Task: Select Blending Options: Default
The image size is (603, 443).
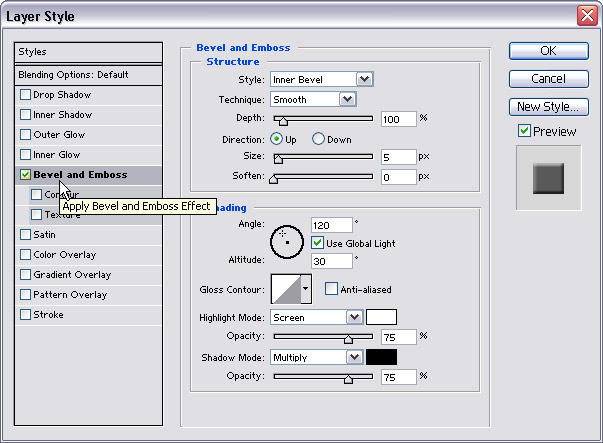Action: coord(88,75)
